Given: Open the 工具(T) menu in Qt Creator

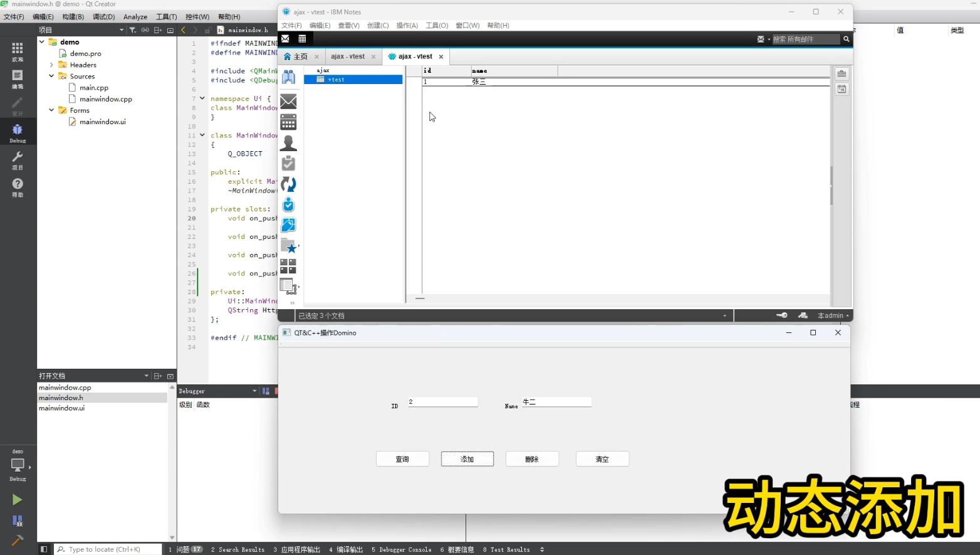Looking at the screenshot, I should pyautogui.click(x=167, y=17).
